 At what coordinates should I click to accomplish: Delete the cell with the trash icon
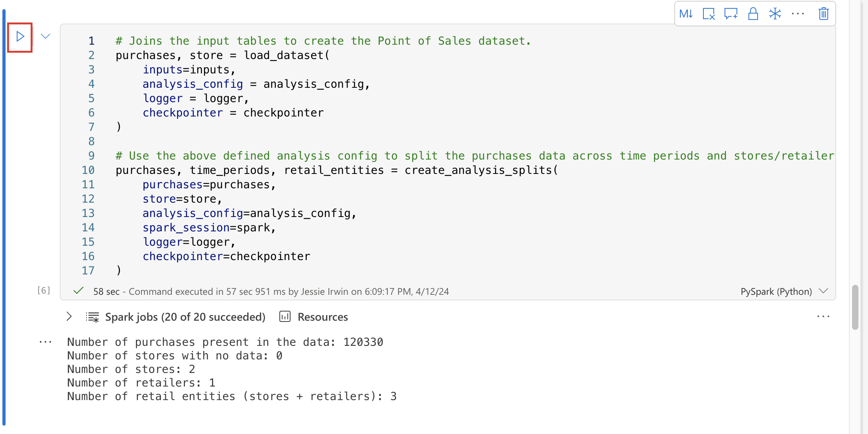click(823, 14)
